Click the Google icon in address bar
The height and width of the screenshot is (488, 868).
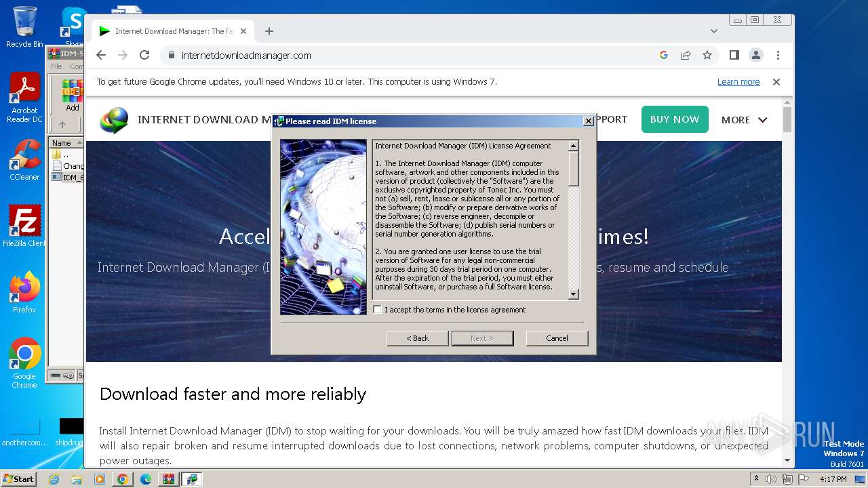664,56
